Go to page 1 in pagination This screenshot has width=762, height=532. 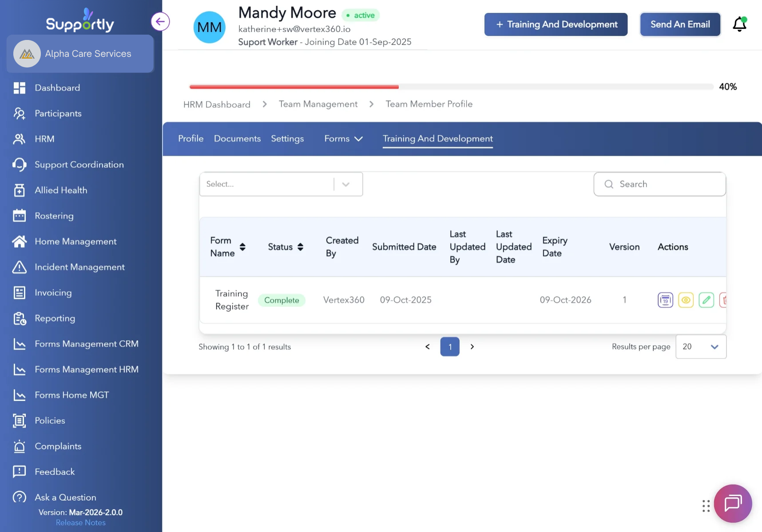coord(450,347)
